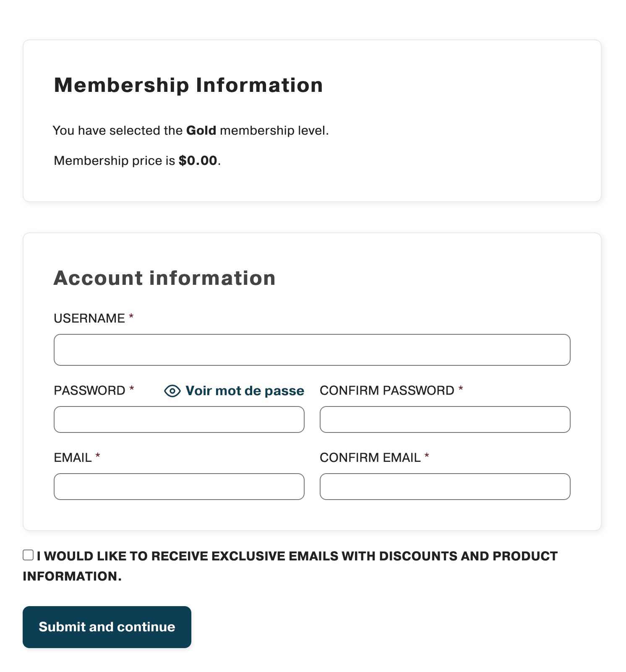Click Submit and continue to proceed

click(x=107, y=627)
